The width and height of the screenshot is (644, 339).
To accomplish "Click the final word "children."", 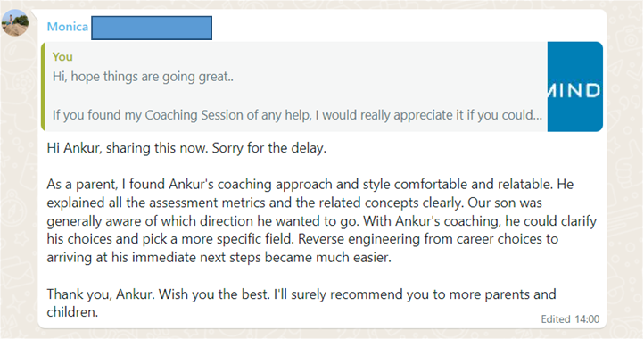I will (72, 312).
